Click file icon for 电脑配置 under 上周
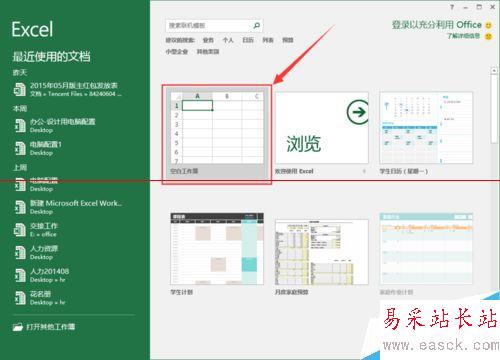 click(20, 184)
